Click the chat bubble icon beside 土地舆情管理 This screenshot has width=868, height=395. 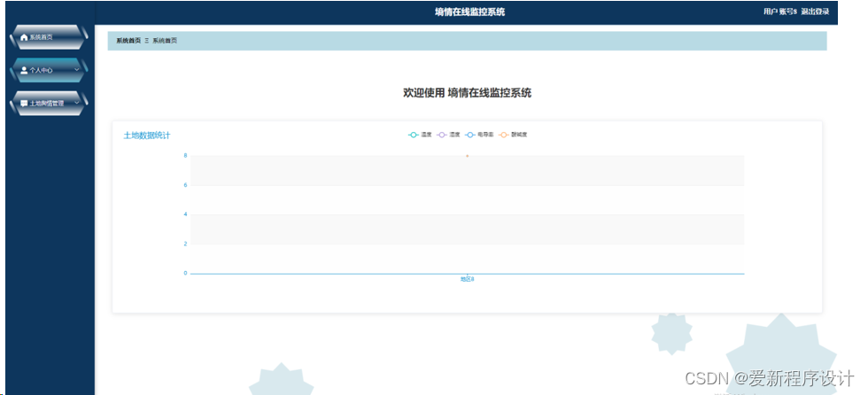coord(24,104)
